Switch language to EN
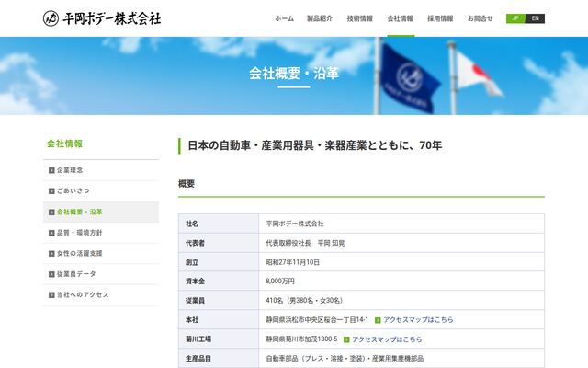The width and height of the screenshot is (588, 368). pyautogui.click(x=535, y=18)
